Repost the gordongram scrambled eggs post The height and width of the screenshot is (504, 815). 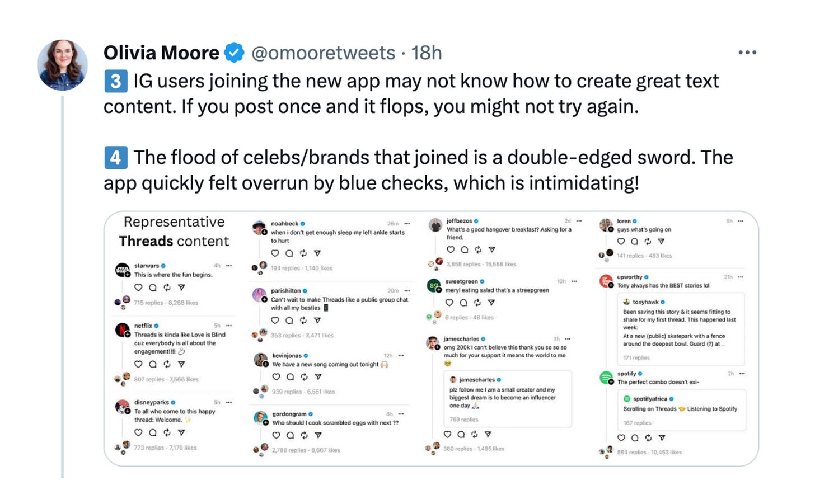[304, 435]
